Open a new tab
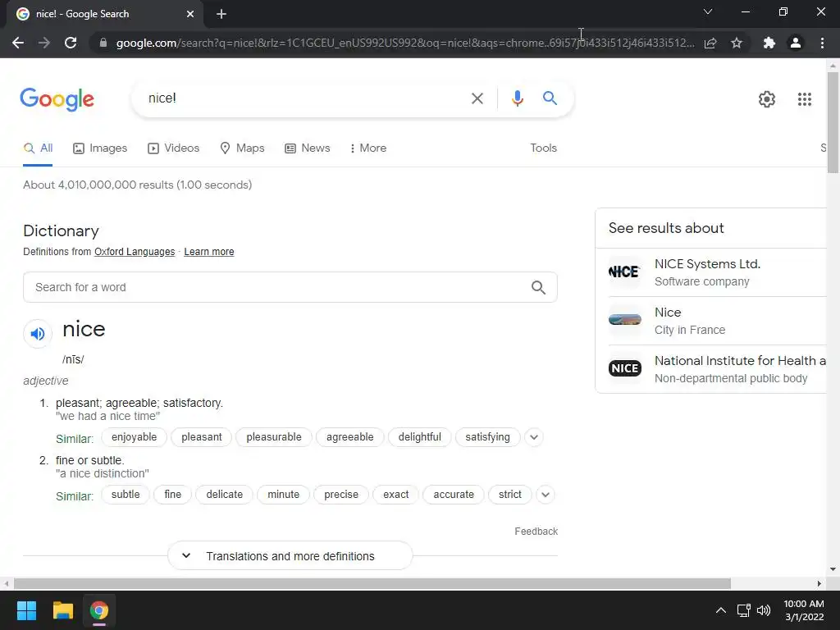840x630 pixels. tap(221, 14)
